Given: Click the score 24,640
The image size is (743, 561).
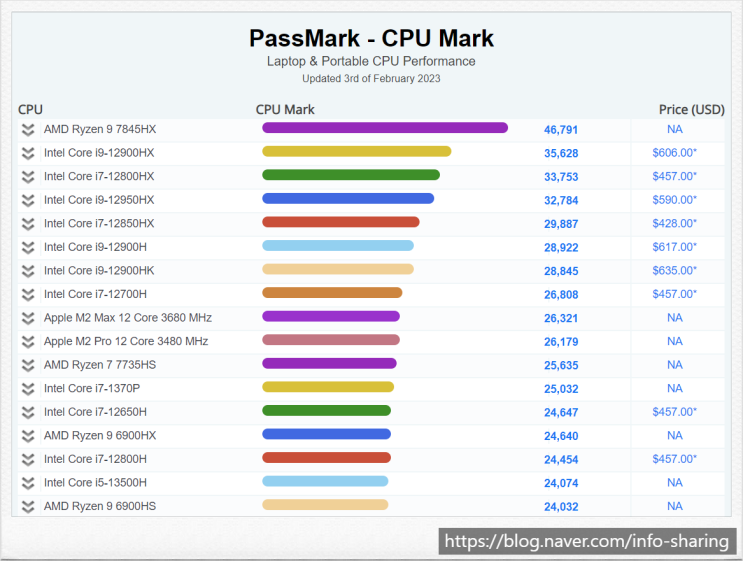Looking at the screenshot, I should (561, 436).
